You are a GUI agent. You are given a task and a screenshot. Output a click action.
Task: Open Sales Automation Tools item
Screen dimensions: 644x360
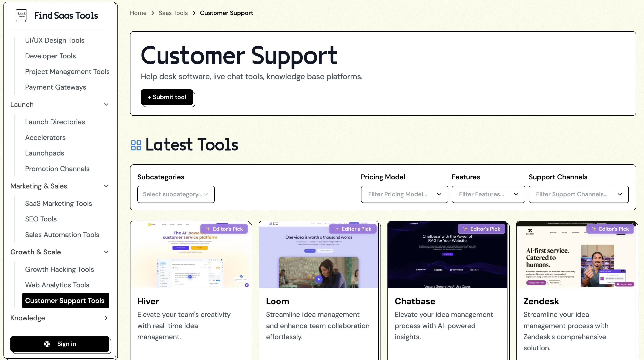click(62, 235)
